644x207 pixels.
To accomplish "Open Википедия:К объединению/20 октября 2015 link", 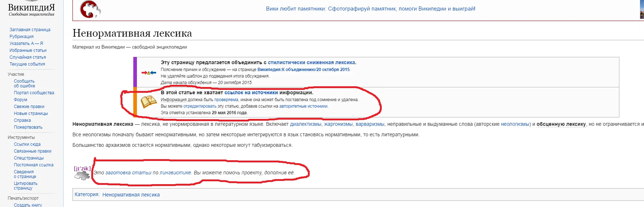I will pyautogui.click(x=304, y=70).
